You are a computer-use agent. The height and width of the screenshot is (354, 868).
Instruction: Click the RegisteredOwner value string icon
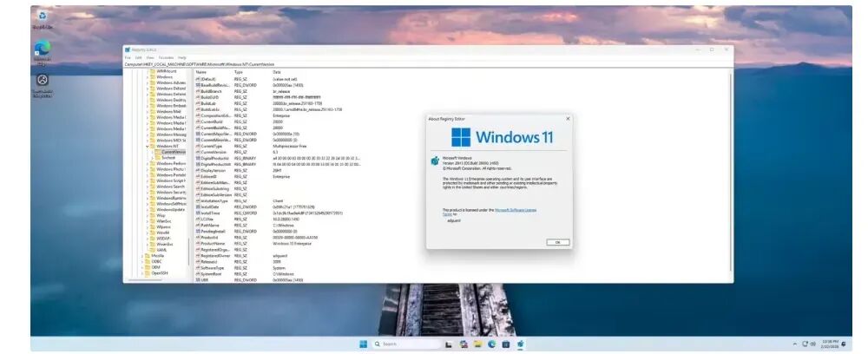[x=198, y=256]
